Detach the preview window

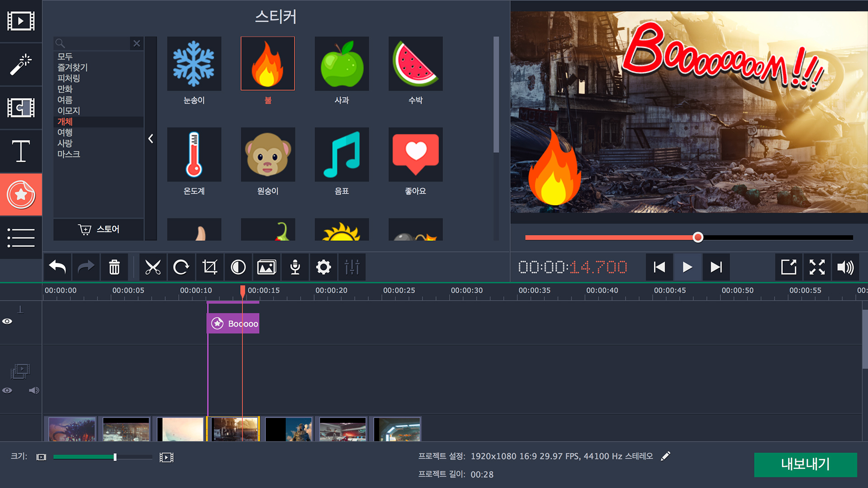(788, 267)
